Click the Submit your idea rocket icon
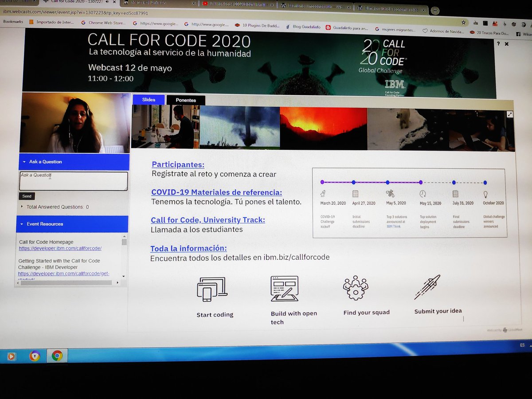Viewport: 532px width, 399px height. pos(427,287)
